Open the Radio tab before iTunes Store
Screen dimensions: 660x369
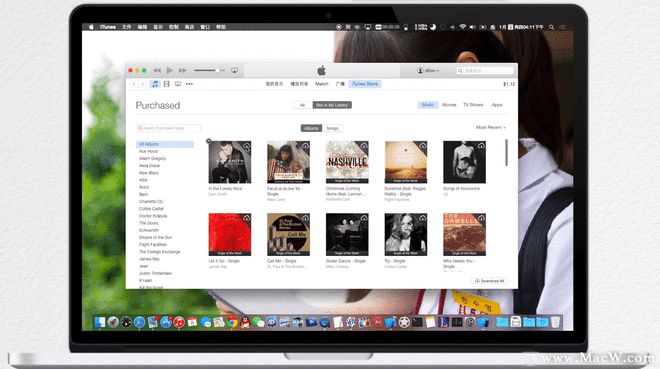[340, 84]
